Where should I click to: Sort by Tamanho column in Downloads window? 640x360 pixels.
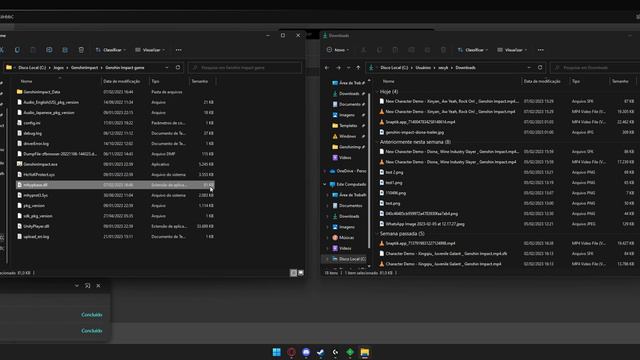point(620,82)
